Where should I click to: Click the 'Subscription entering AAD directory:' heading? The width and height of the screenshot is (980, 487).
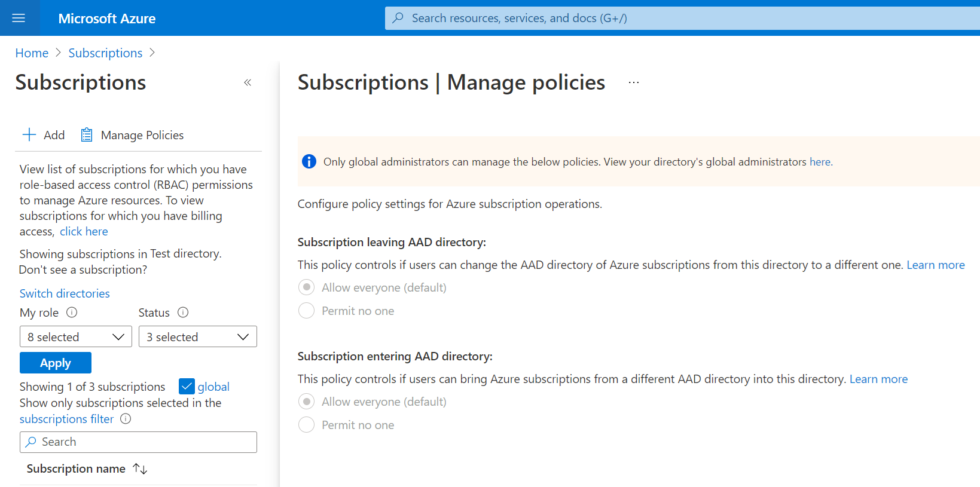395,356
